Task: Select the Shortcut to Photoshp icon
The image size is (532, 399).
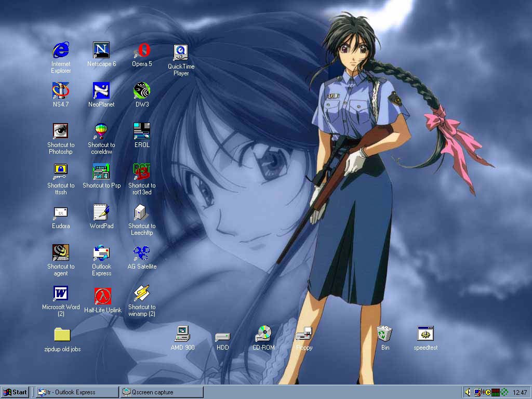Action: (61, 131)
